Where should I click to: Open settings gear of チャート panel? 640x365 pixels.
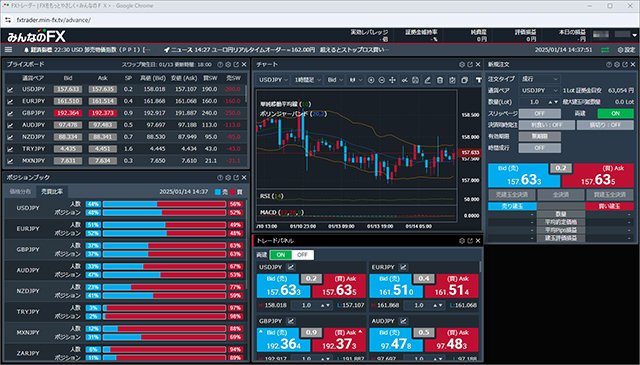pos(462,65)
